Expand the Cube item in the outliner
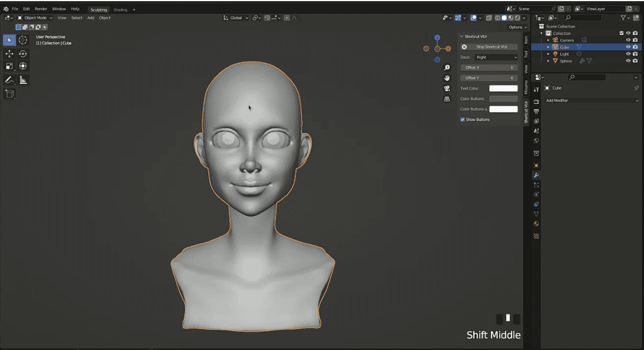The width and height of the screenshot is (644, 350). pos(548,47)
